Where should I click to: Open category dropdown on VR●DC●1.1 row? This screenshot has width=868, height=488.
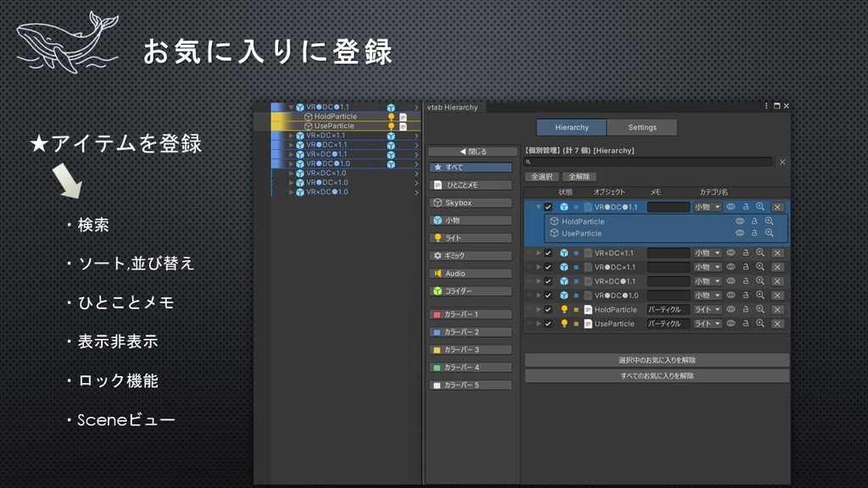pyautogui.click(x=708, y=207)
